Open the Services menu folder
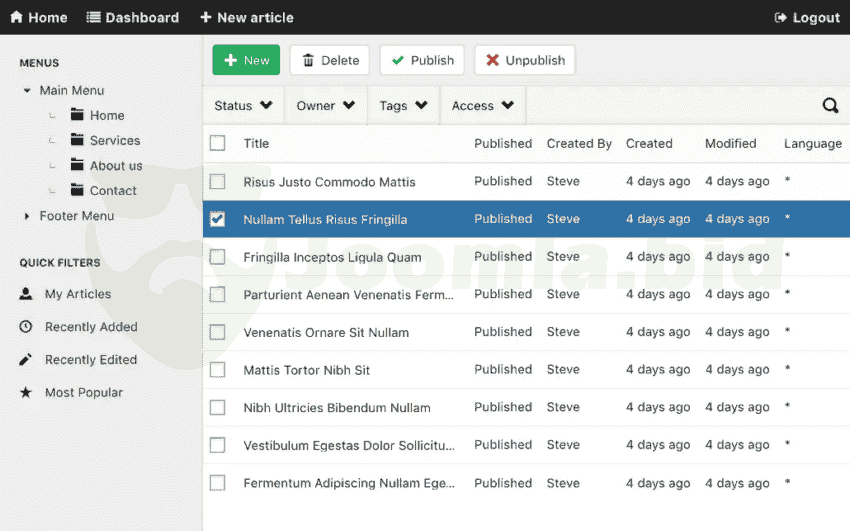850x531 pixels. [x=114, y=141]
